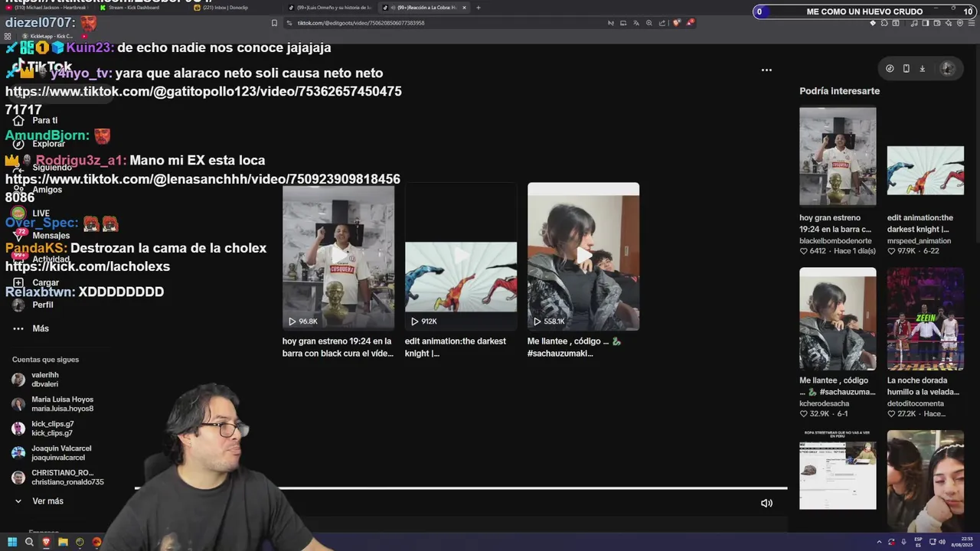Open the three-dot options menu above the video
Image resolution: width=980 pixels, height=551 pixels.
coord(766,70)
